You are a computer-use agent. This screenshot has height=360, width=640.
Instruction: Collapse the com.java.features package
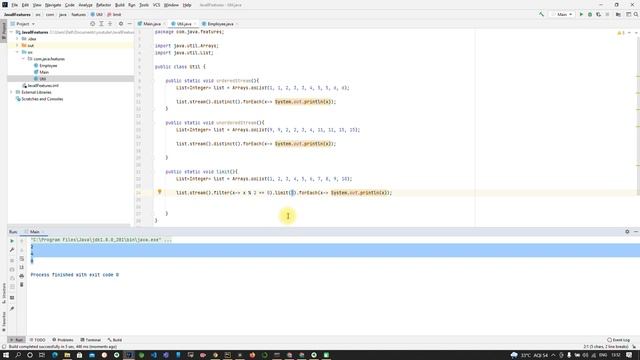coord(23,59)
